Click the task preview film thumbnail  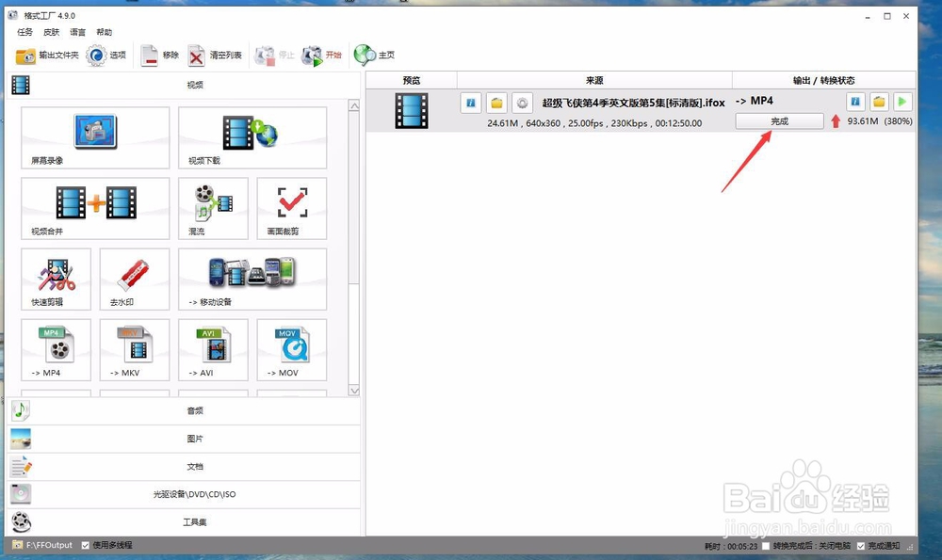412,111
